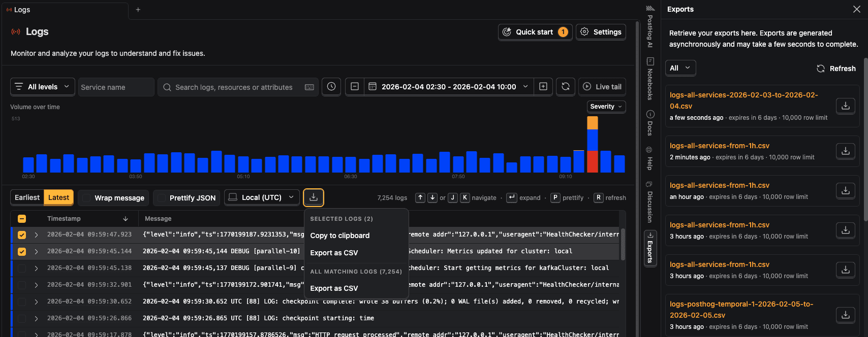
Task: Download logs-all-services-2026-02-03 export file
Action: click(x=846, y=106)
